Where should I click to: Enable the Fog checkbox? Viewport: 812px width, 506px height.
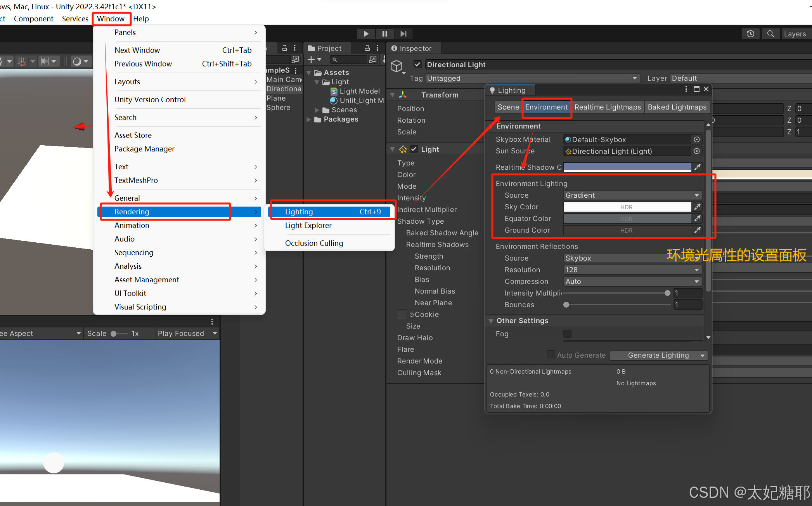pos(568,334)
